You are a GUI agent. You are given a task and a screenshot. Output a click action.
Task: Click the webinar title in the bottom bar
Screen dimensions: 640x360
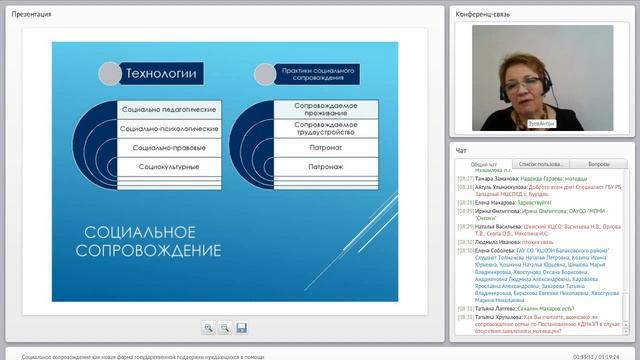click(x=143, y=357)
